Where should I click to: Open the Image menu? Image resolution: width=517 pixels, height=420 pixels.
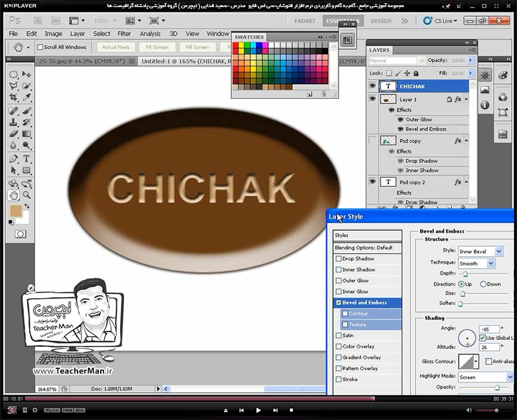click(x=54, y=34)
